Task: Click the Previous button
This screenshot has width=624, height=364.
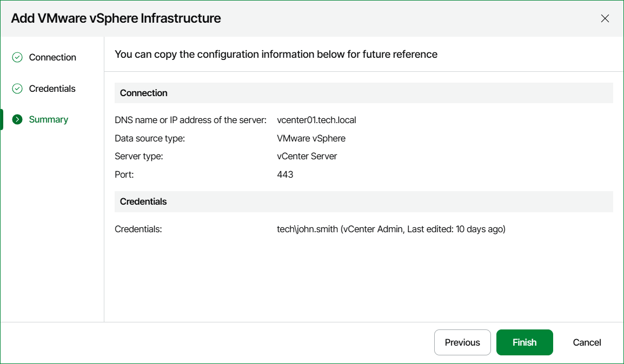Action: coord(462,342)
